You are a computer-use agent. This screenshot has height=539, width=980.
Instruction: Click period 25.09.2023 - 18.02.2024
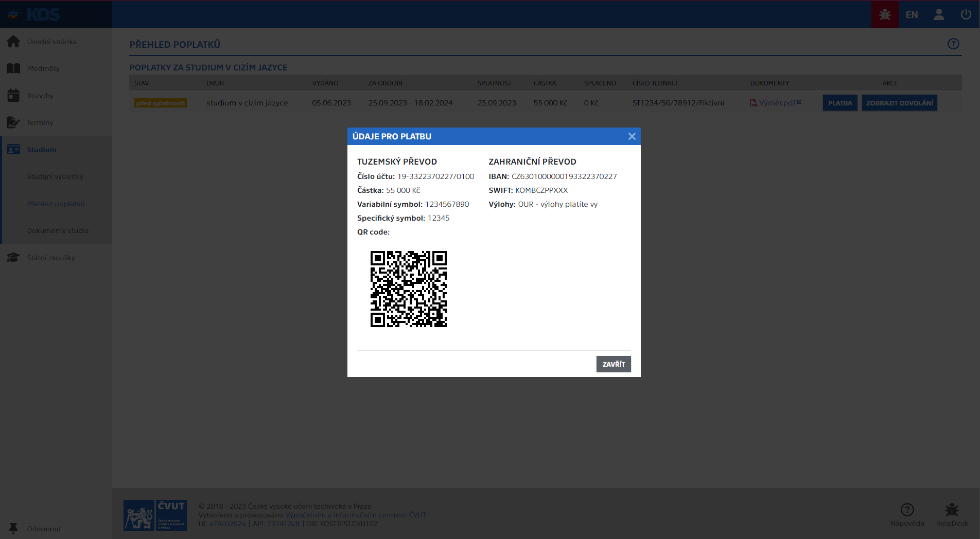[410, 103]
